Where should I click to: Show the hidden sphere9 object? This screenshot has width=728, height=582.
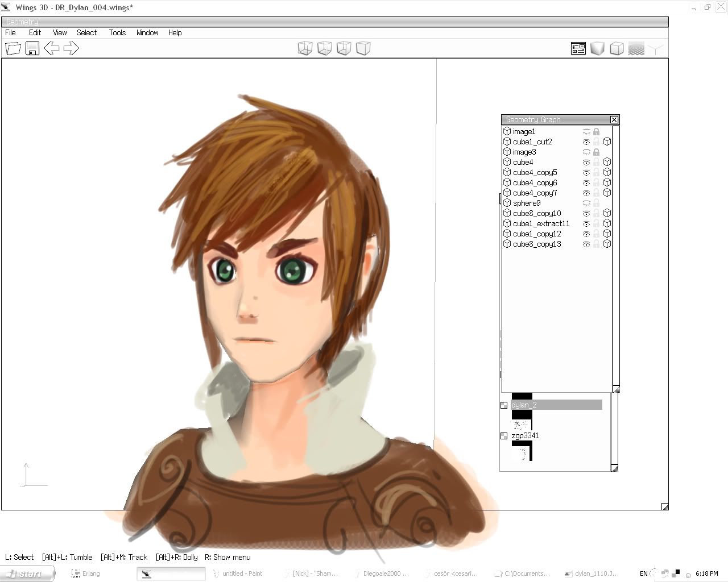[x=586, y=203]
